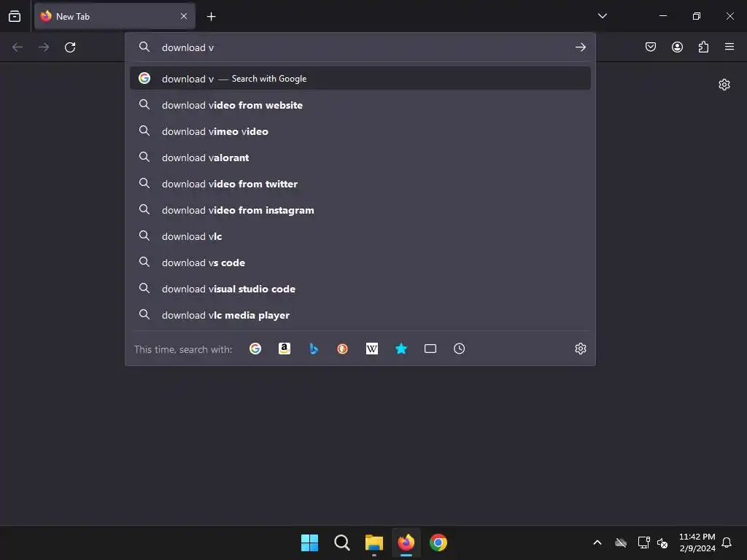Open Windows Start menu
Screen dimensions: 747x560
click(309, 542)
